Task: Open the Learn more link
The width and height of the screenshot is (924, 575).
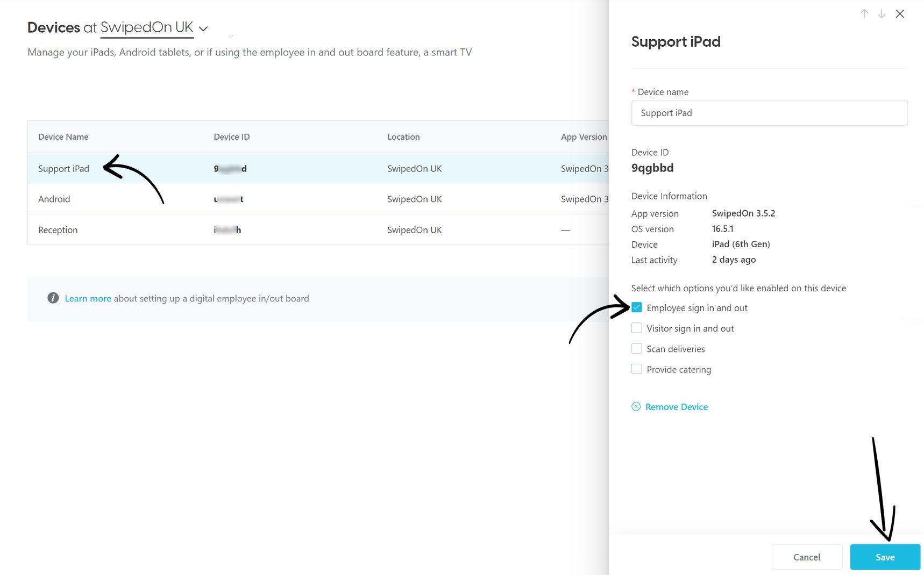Action: (x=88, y=298)
